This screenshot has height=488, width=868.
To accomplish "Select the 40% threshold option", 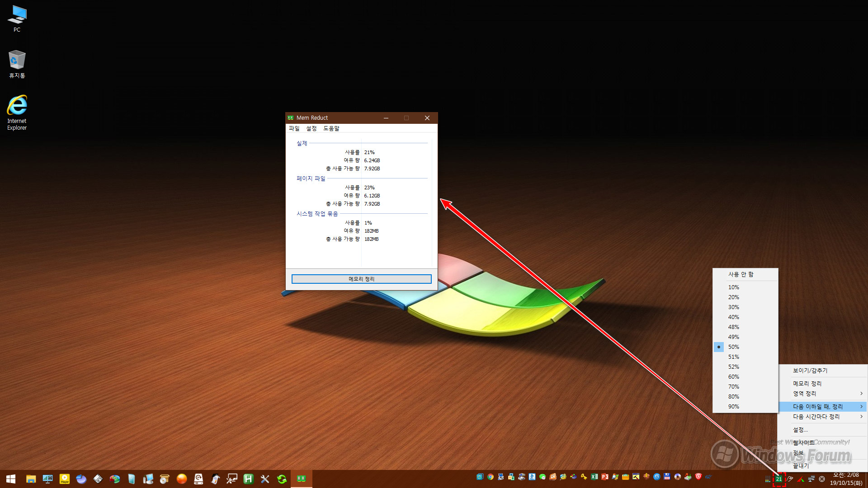I will pyautogui.click(x=745, y=317).
